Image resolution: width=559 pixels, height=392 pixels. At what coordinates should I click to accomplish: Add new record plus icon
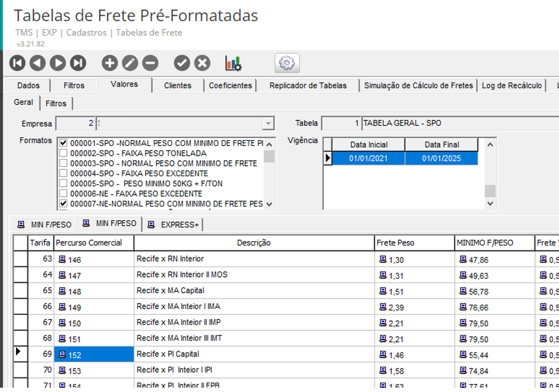[110, 63]
